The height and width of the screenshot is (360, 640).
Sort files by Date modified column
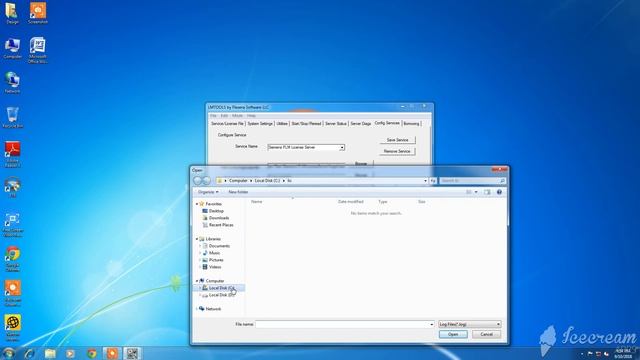[351, 202]
